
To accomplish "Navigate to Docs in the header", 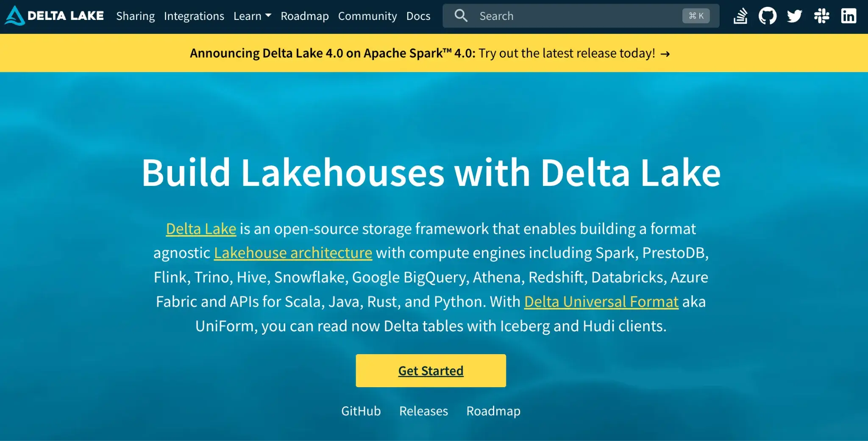I will (418, 16).
